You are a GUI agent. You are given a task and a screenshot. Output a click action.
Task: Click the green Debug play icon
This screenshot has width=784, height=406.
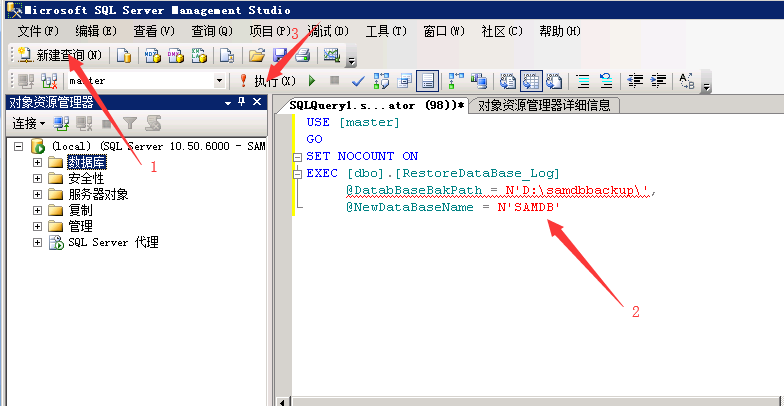pos(312,81)
